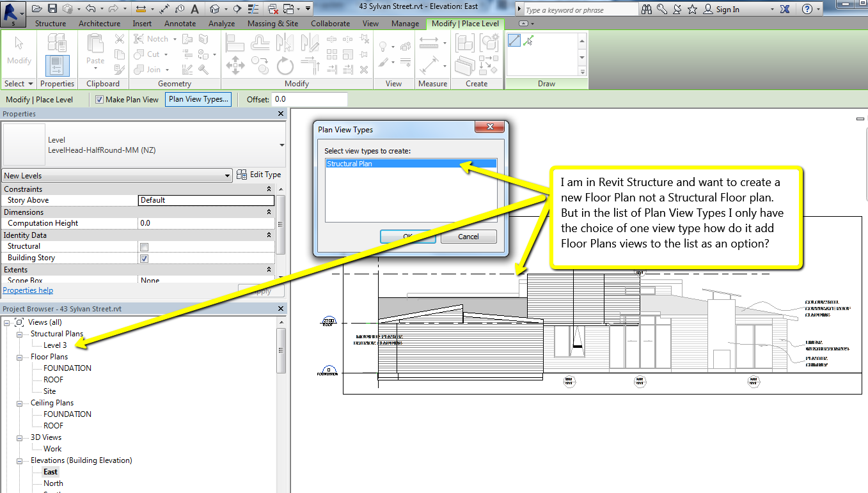Open the Customize Quick Access Toolbar dropdown arrow
This screenshot has width=868, height=493.
pyautogui.click(x=308, y=9)
